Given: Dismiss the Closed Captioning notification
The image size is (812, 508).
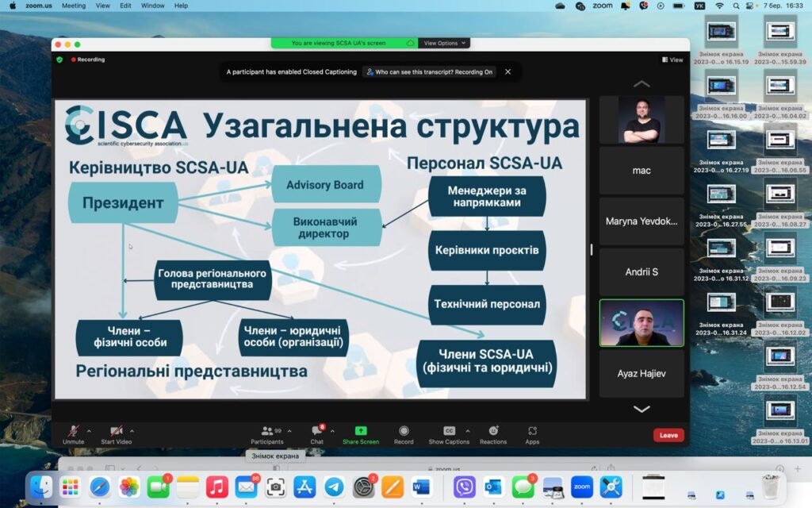Looking at the screenshot, I should coord(507,71).
